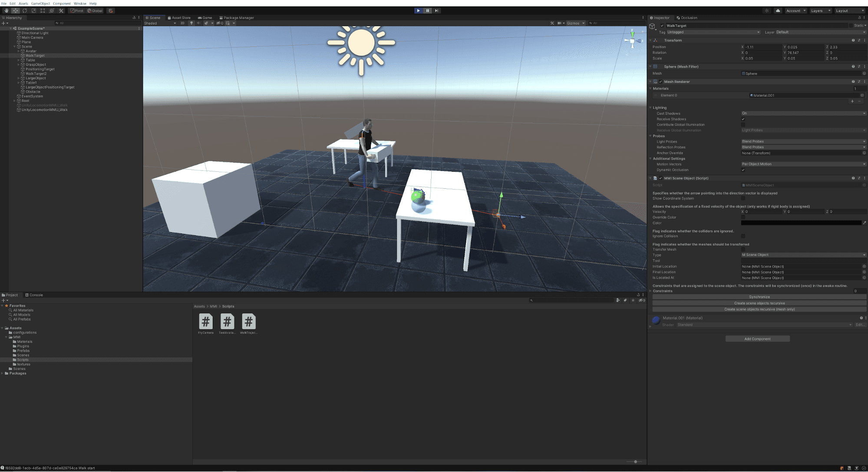Start Play mode

click(418, 10)
